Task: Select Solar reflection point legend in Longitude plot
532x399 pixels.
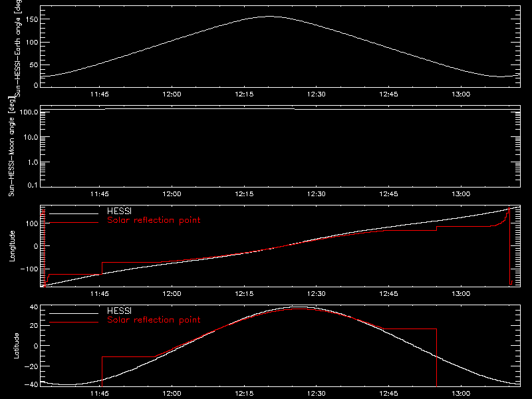Action: 154,220
